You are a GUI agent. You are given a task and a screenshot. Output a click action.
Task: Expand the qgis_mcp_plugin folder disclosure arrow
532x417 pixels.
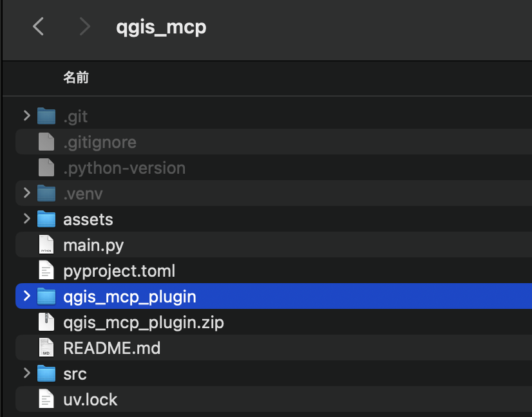[x=26, y=297]
